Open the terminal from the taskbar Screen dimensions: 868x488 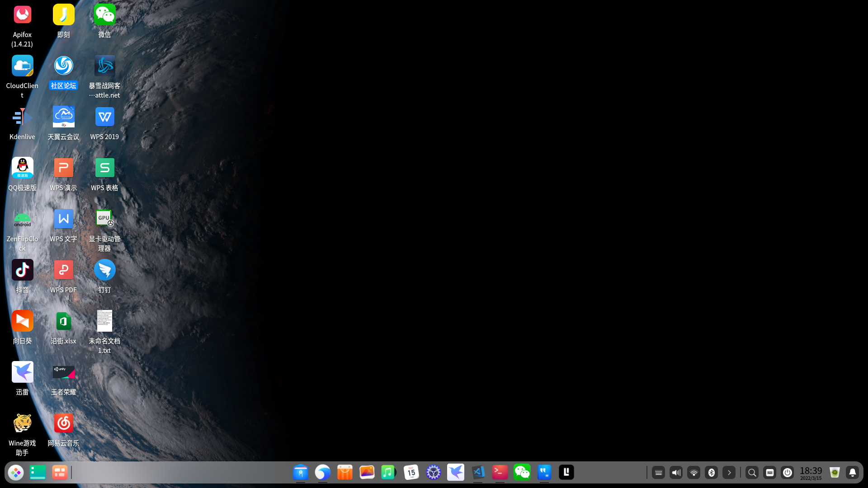point(500,472)
